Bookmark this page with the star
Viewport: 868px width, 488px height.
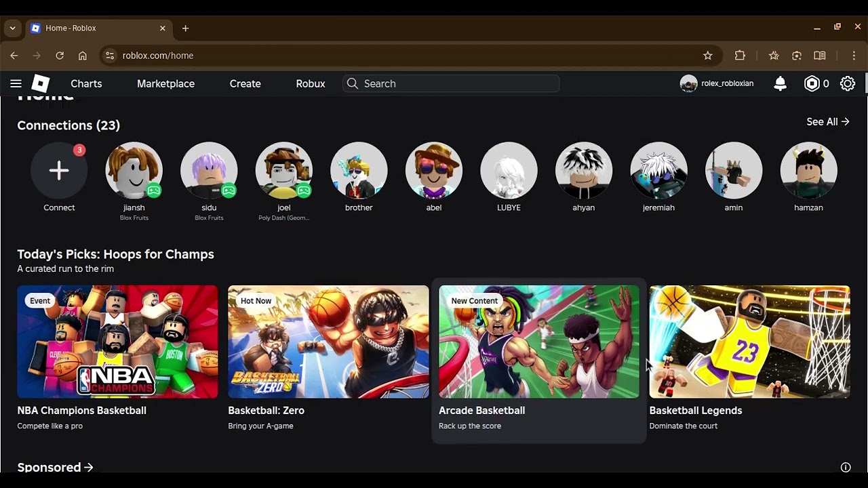point(708,56)
